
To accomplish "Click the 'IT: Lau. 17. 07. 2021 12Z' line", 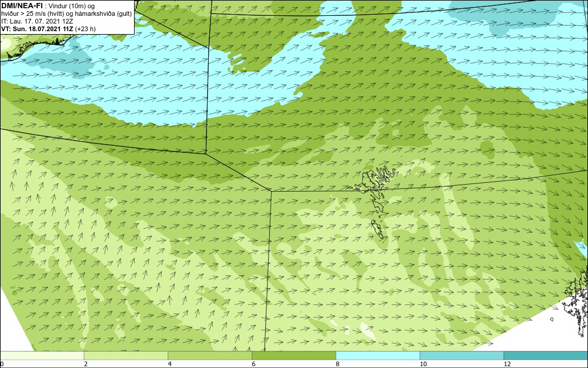I will point(37,21).
